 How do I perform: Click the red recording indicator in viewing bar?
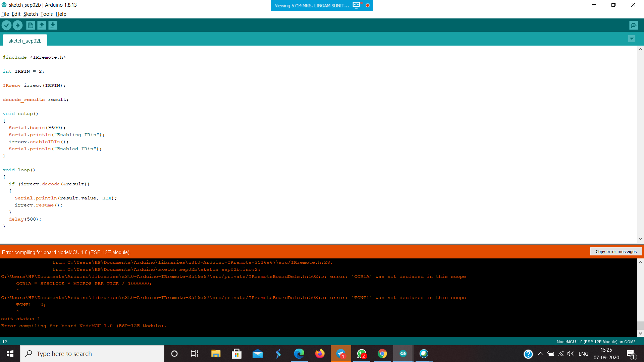368,5
